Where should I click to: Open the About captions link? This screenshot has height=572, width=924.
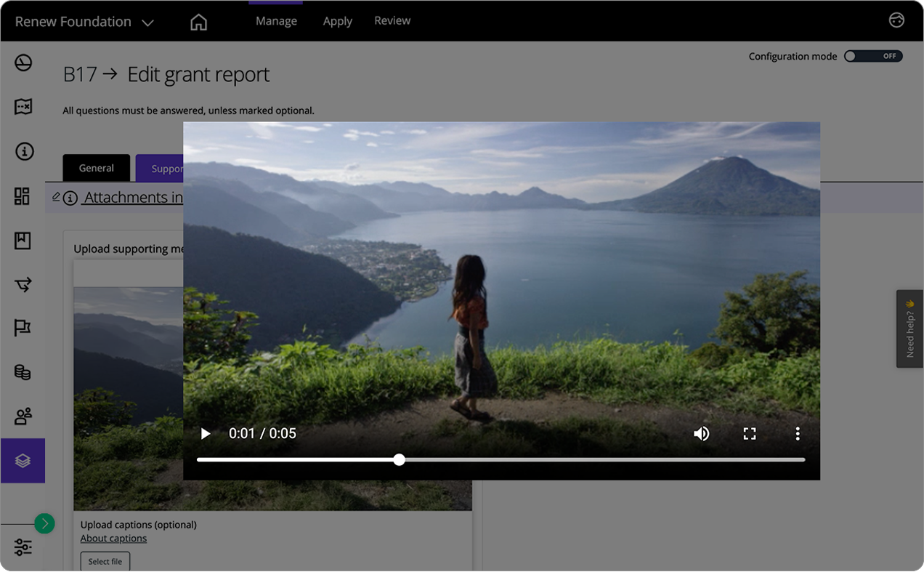click(x=113, y=539)
